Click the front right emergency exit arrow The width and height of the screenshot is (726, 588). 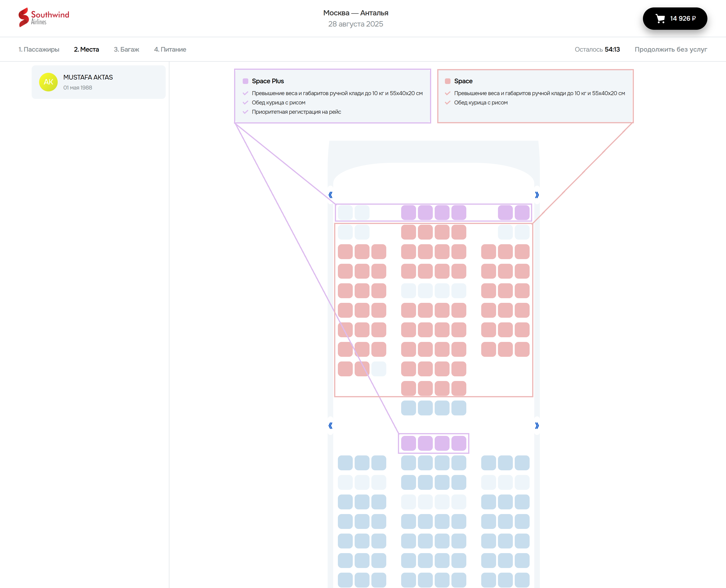[x=537, y=195]
